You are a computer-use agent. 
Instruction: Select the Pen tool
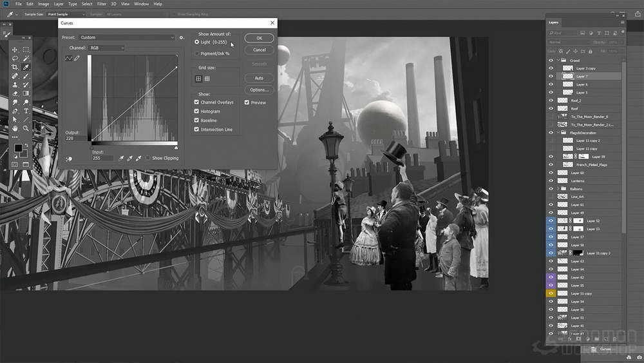[x=15, y=111]
